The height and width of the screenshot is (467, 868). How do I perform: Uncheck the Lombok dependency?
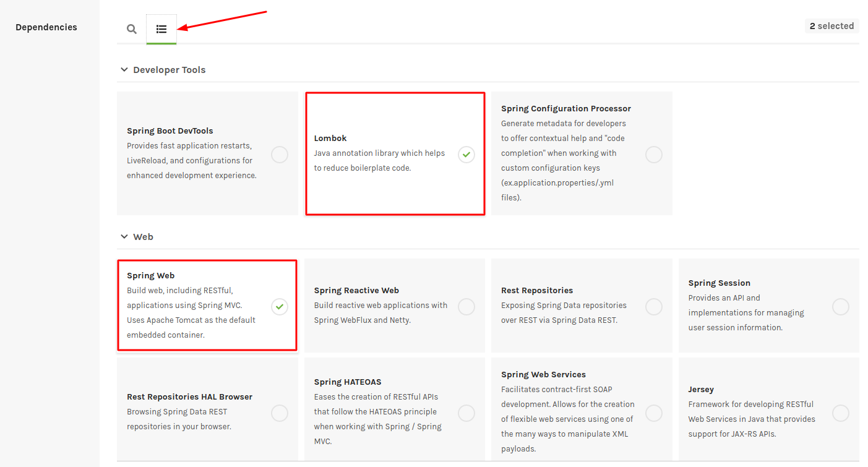point(466,155)
